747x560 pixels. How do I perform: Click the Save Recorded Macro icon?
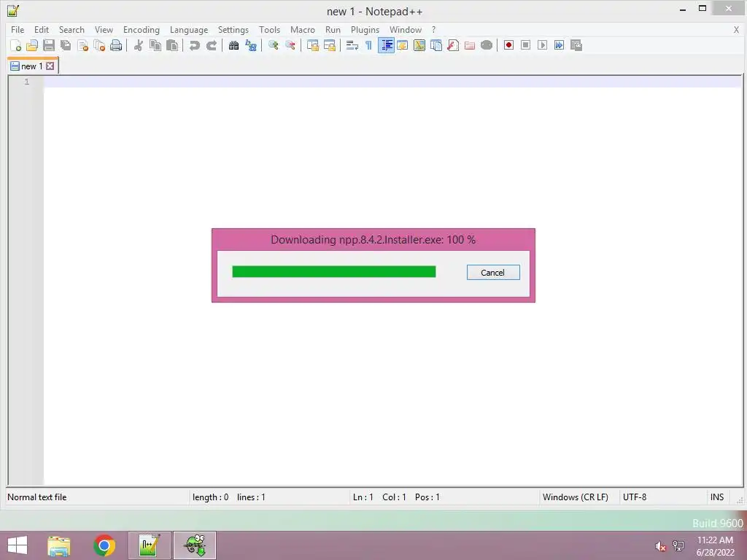(x=576, y=45)
